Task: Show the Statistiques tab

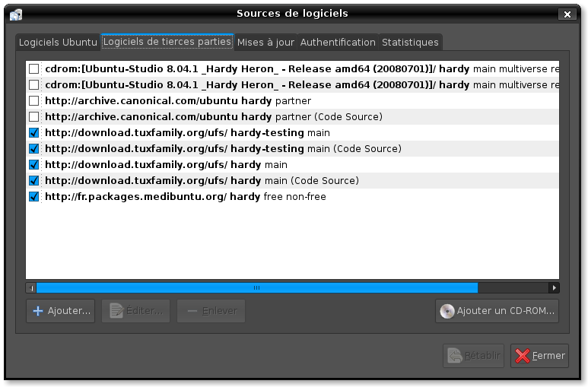Action: (x=410, y=43)
